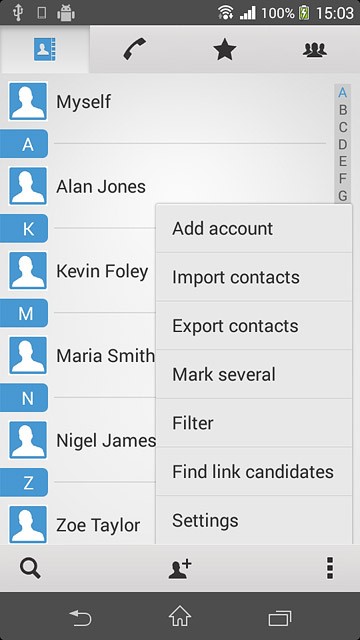Image resolution: width=360 pixels, height=640 pixels.
Task: Close the three-dot overflow menu
Action: pyautogui.click(x=330, y=568)
